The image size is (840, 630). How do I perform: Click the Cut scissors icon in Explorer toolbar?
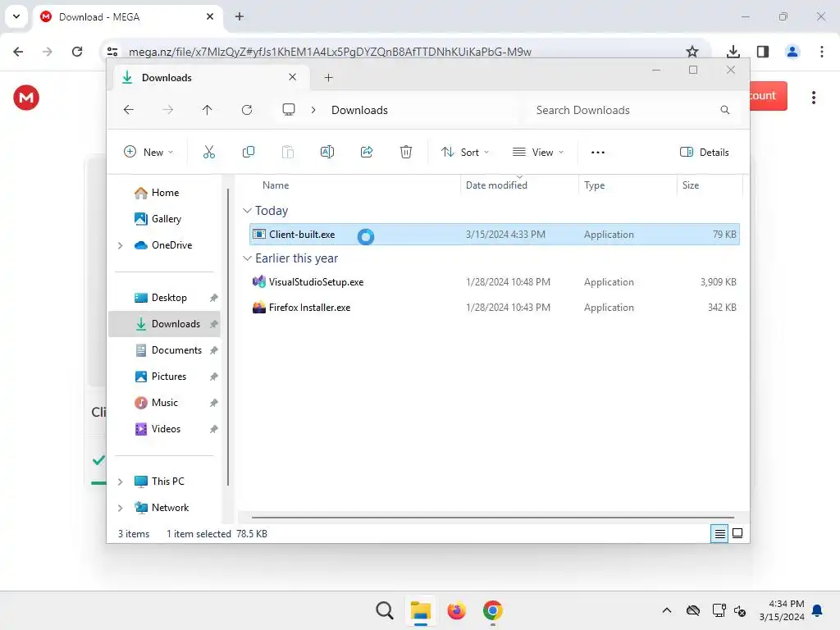point(209,152)
